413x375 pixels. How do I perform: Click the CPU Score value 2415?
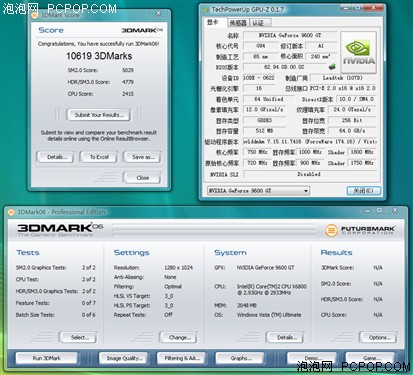click(x=128, y=94)
